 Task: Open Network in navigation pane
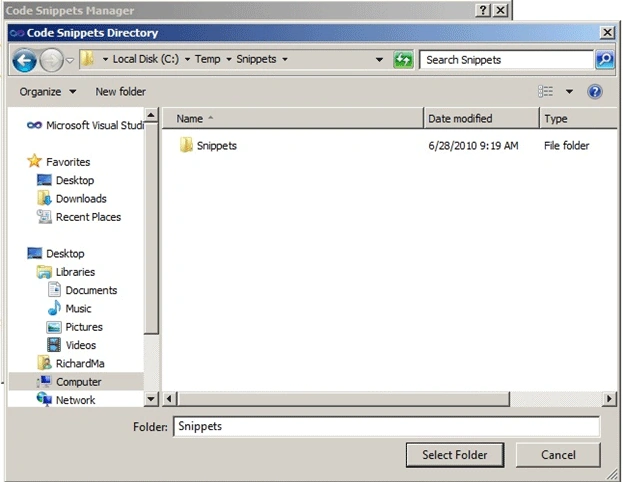[75, 400]
